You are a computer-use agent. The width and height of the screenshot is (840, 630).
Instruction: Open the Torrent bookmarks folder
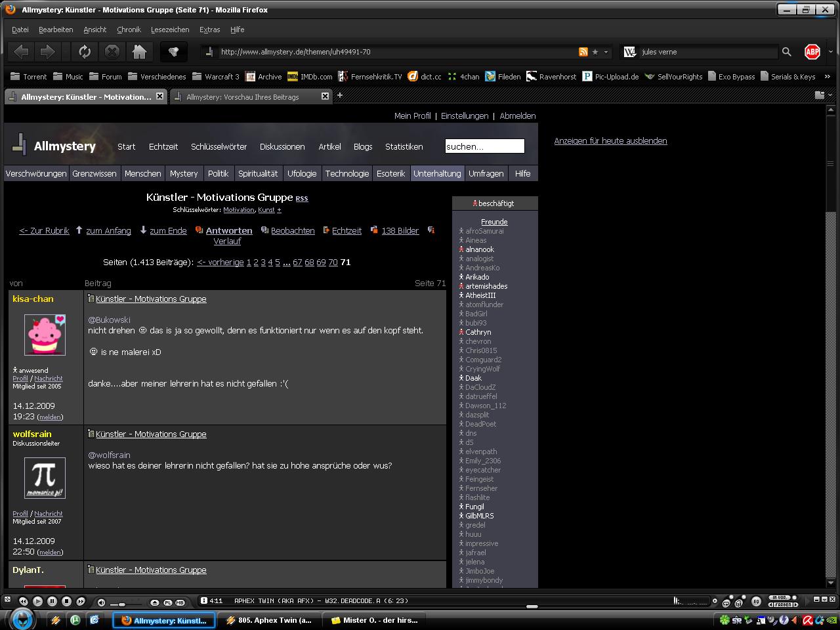point(29,77)
